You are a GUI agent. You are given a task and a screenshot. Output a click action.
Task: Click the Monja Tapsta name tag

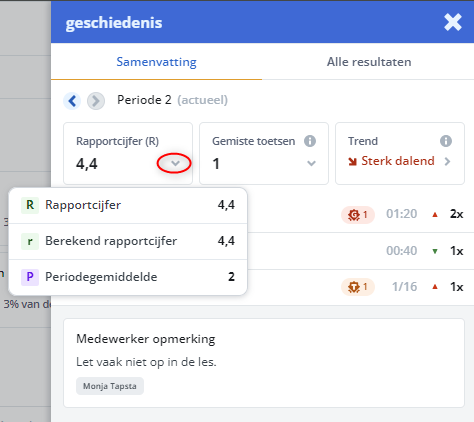[x=110, y=386]
